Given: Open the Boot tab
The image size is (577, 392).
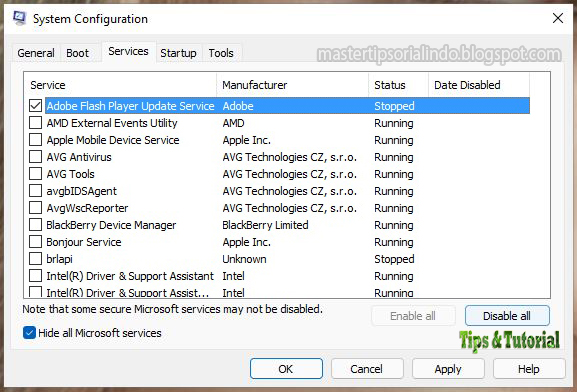Looking at the screenshot, I should pos(77,53).
